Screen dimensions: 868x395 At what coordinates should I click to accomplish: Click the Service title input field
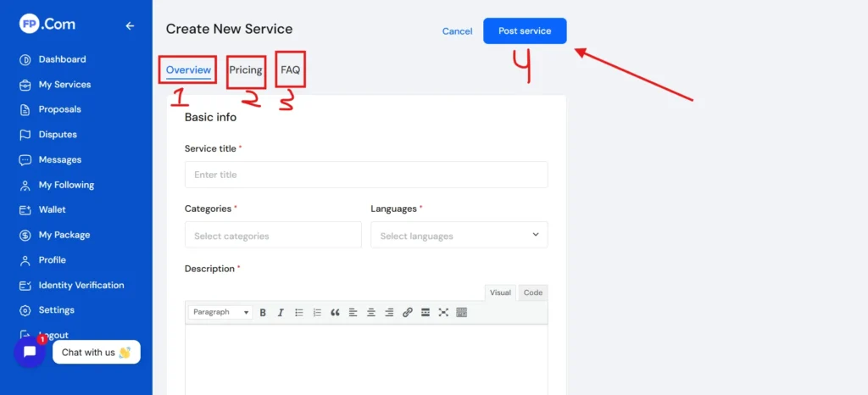(x=365, y=175)
